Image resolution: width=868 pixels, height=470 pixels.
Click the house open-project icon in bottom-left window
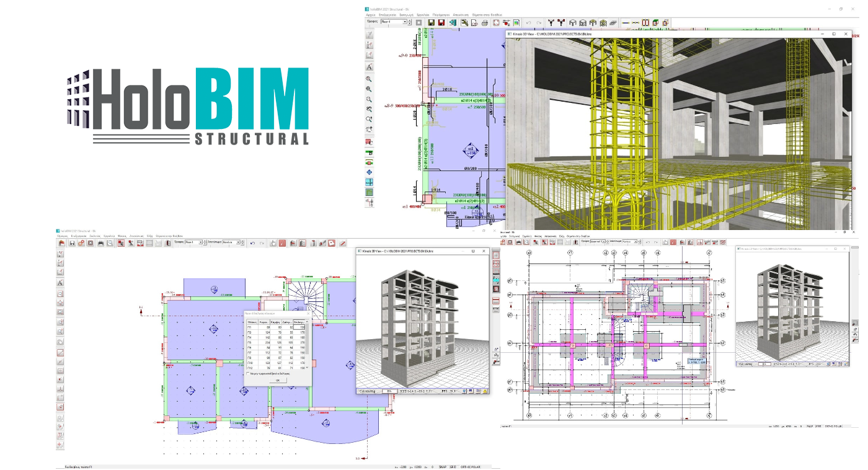61,243
